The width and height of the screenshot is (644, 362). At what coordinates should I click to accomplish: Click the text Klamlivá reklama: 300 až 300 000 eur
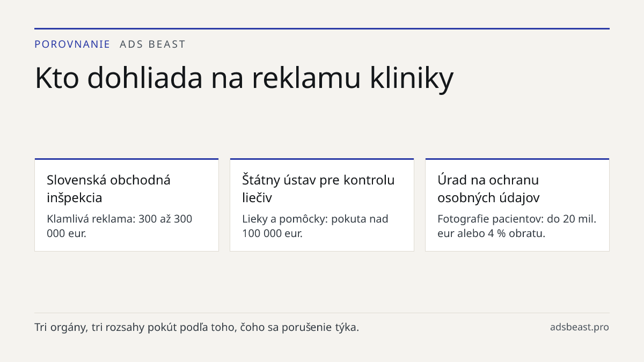120,226
